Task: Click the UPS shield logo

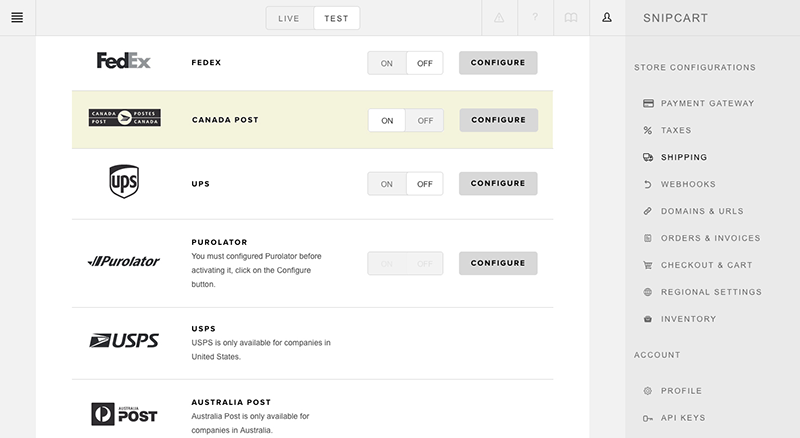Action: [x=124, y=181]
